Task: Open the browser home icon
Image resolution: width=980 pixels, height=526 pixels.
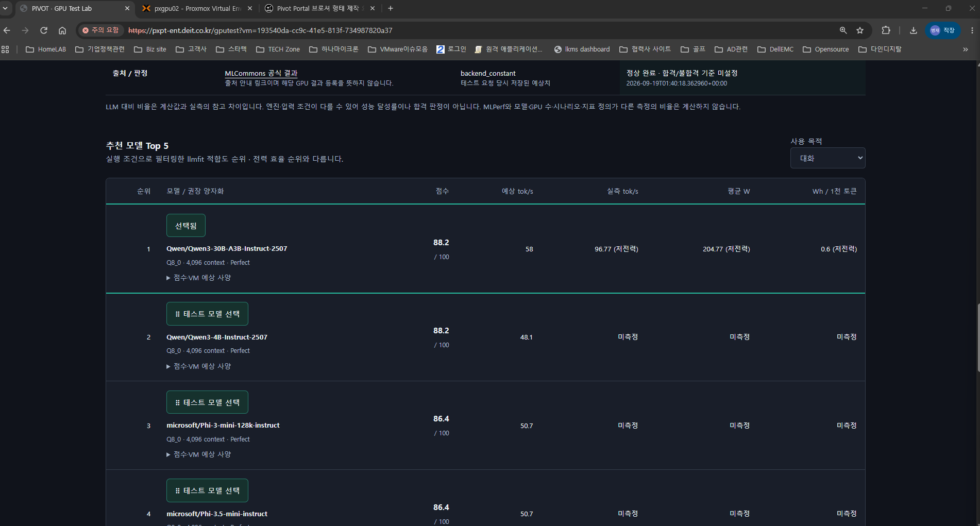Action: [62, 30]
